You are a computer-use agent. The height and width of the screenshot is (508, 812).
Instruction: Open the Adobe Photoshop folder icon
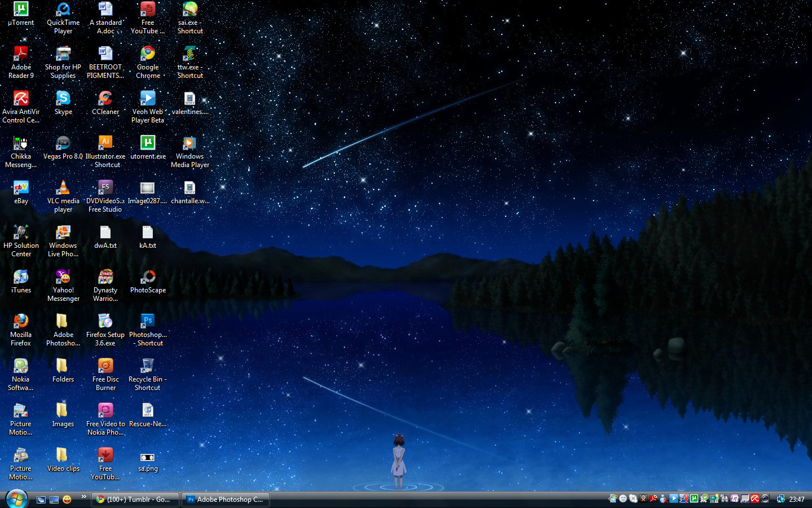point(63,330)
